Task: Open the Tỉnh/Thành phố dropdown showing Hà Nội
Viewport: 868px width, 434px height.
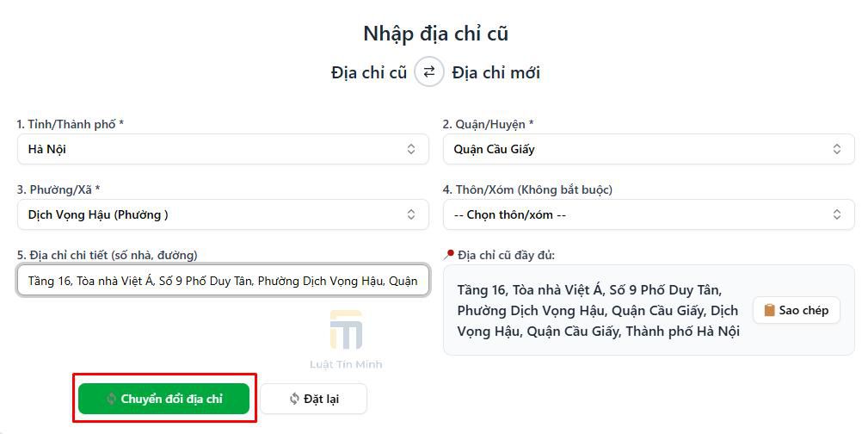Action: pos(223,149)
